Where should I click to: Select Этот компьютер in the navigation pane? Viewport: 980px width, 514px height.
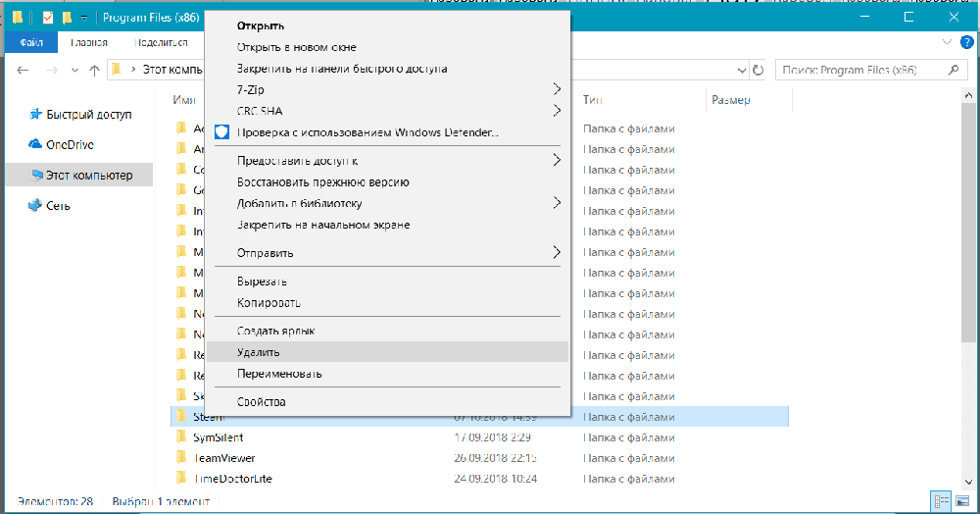pos(88,176)
